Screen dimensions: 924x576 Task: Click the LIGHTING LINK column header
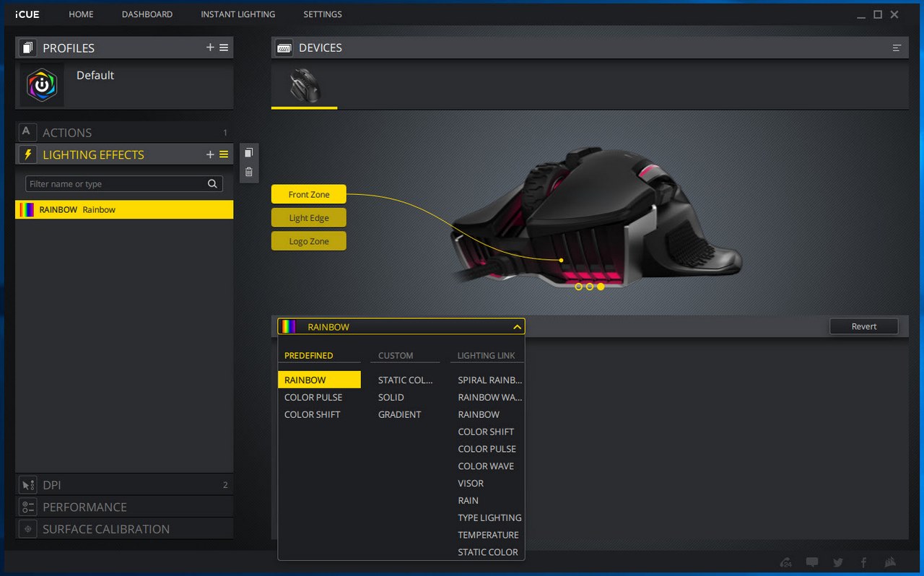pos(487,355)
